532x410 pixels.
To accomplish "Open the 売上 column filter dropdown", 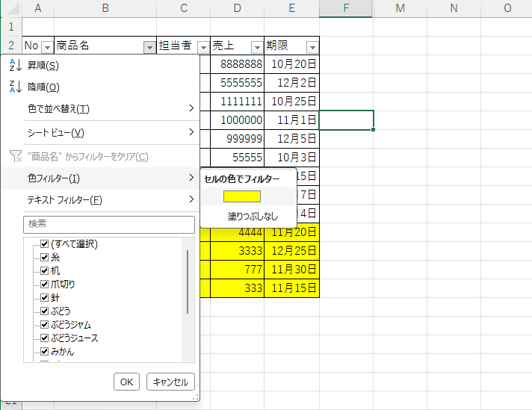I will pyautogui.click(x=257, y=48).
